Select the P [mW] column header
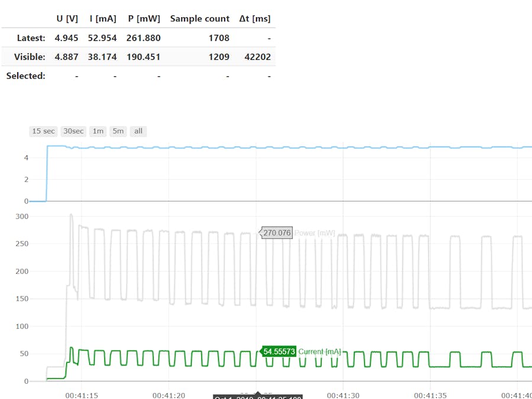This screenshot has width=532, height=399. [144, 18]
